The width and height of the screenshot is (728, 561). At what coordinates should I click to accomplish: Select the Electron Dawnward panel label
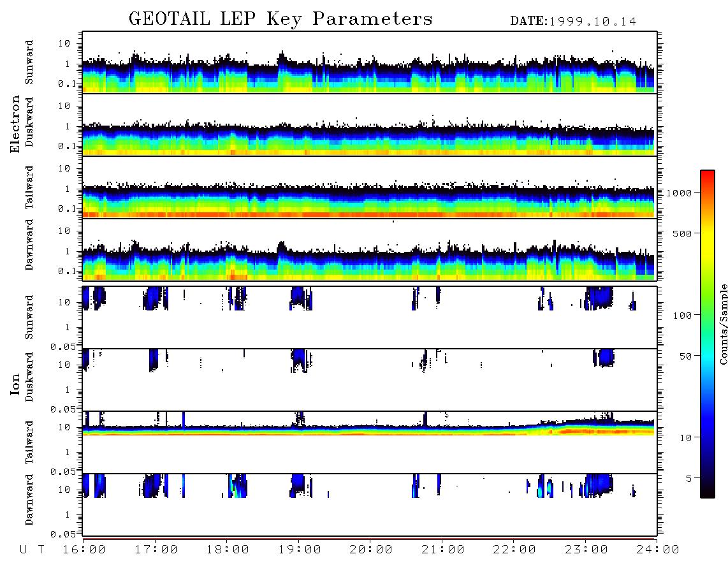[x=29, y=245]
